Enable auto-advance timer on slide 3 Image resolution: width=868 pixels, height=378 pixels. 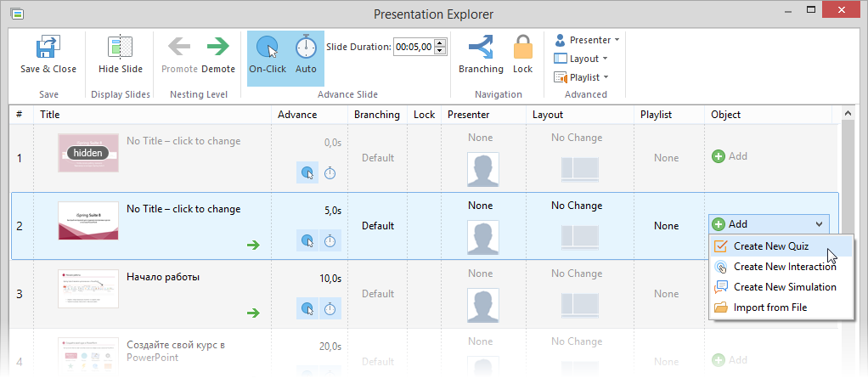330,310
